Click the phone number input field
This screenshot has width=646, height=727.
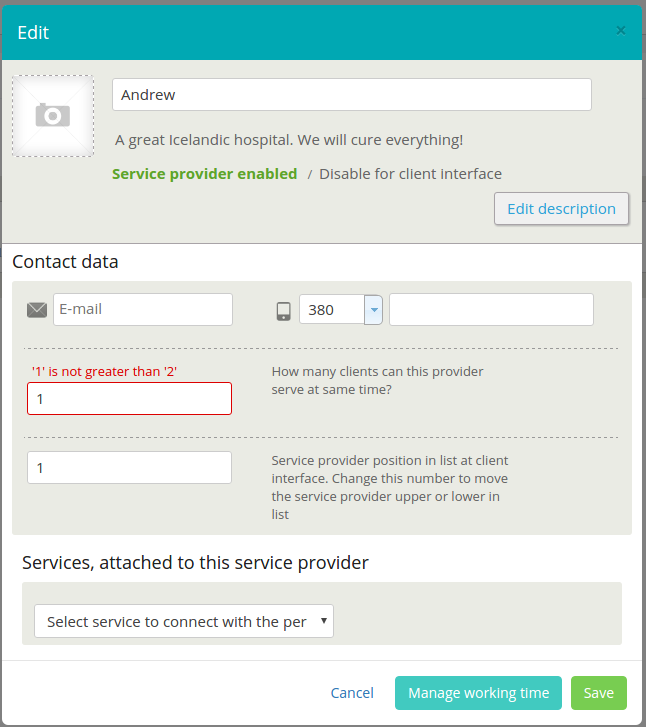pyautogui.click(x=491, y=310)
